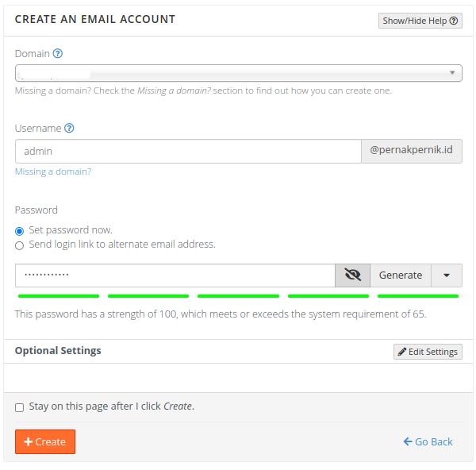Viewport: 476px width, 470px height.
Task: Toggle password visibility eye icon
Action: [353, 275]
